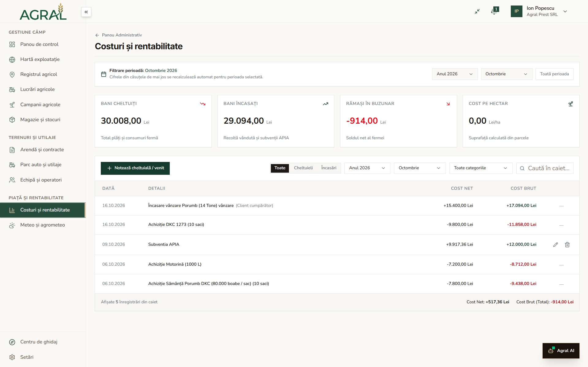The image size is (588, 367).
Task: Open the Agral AI assistant
Action: pos(561,350)
